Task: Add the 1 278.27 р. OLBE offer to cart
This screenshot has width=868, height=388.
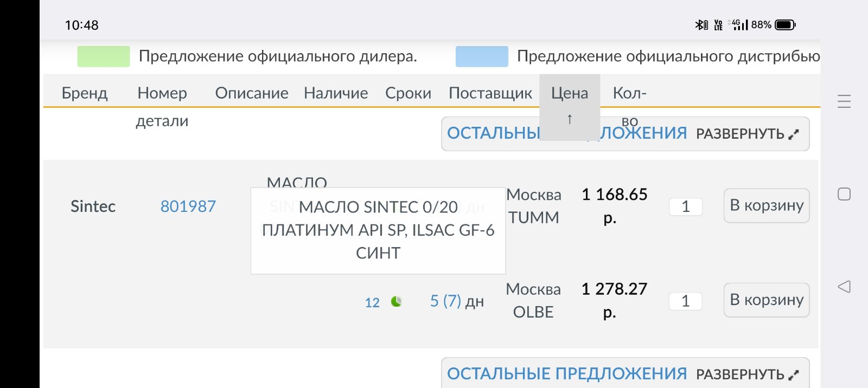Action: (x=767, y=300)
